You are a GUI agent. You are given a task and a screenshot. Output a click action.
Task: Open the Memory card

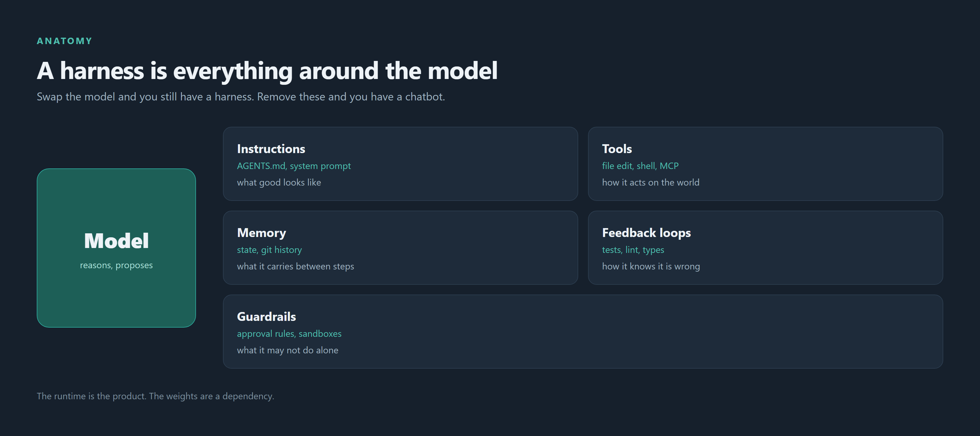click(400, 248)
